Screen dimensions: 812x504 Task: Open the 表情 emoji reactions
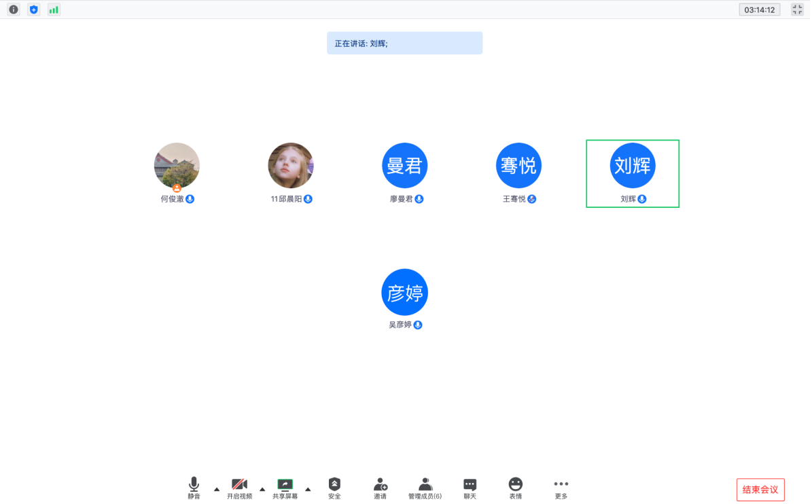[516, 488]
